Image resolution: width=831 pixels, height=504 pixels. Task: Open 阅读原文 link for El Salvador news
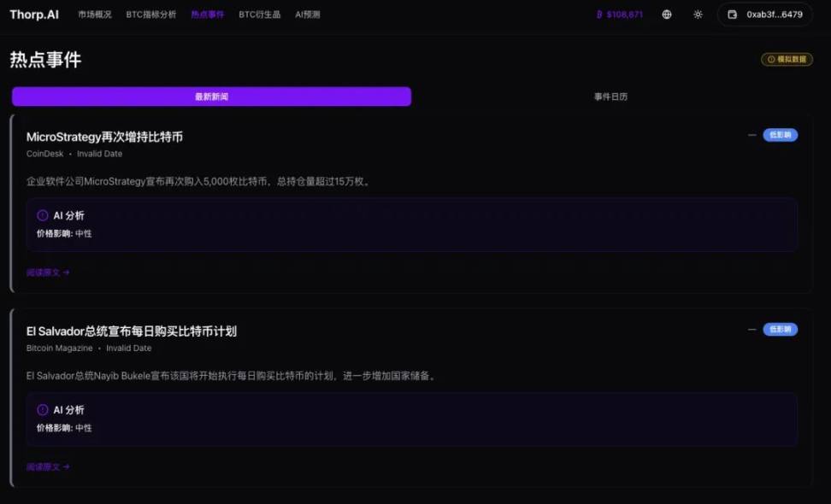48,466
